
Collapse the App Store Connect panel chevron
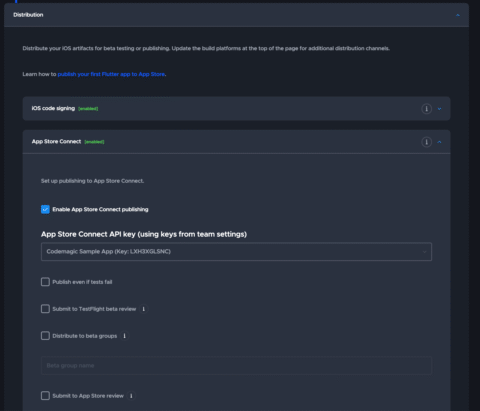click(439, 142)
